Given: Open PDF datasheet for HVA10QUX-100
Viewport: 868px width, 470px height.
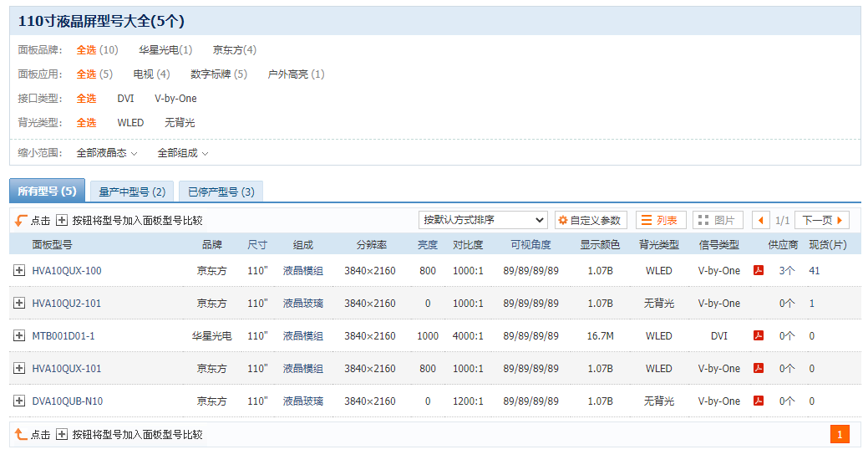Looking at the screenshot, I should tap(759, 270).
